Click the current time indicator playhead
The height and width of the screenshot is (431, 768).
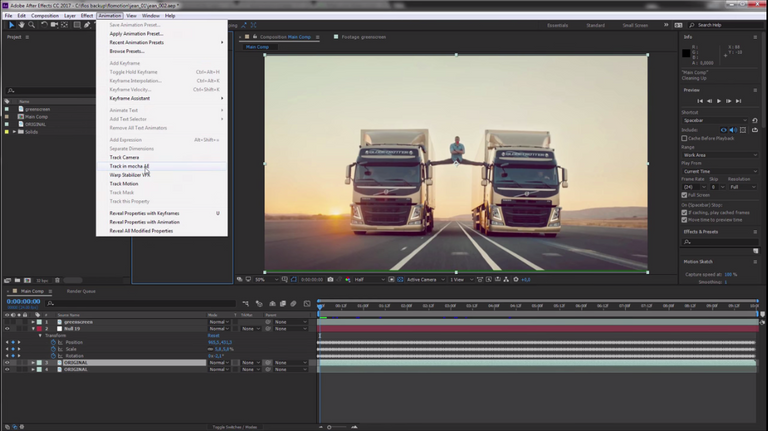[x=320, y=306]
